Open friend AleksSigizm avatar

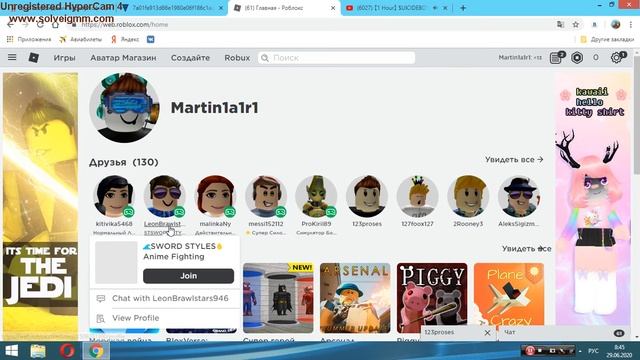point(519,196)
